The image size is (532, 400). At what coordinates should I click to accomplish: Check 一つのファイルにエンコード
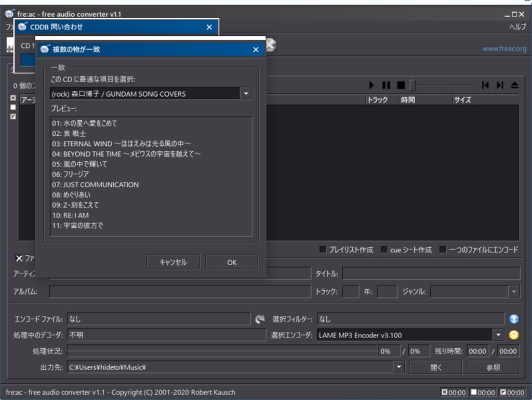tap(443, 250)
